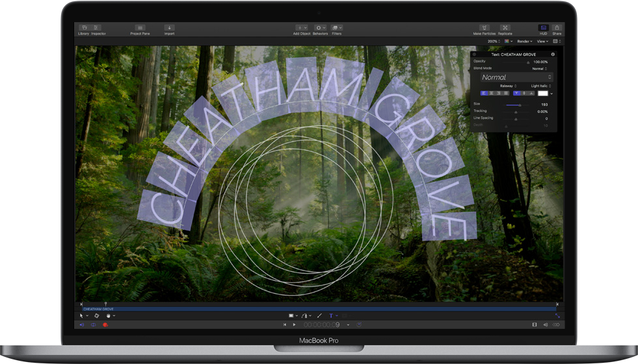
Task: Open the Blend Mode dropdown in HUD
Action: tap(539, 68)
